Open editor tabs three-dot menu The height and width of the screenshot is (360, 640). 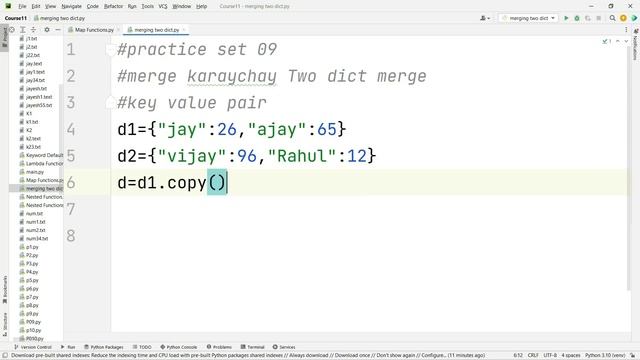click(626, 30)
